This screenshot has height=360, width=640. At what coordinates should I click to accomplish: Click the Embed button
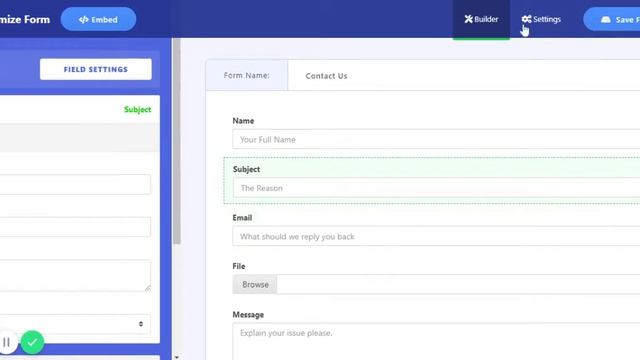pyautogui.click(x=98, y=19)
